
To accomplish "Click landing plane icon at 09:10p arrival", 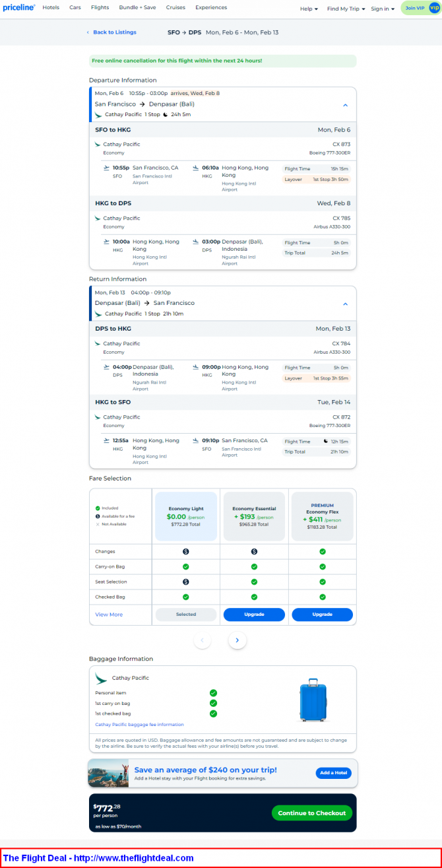I will tap(196, 440).
